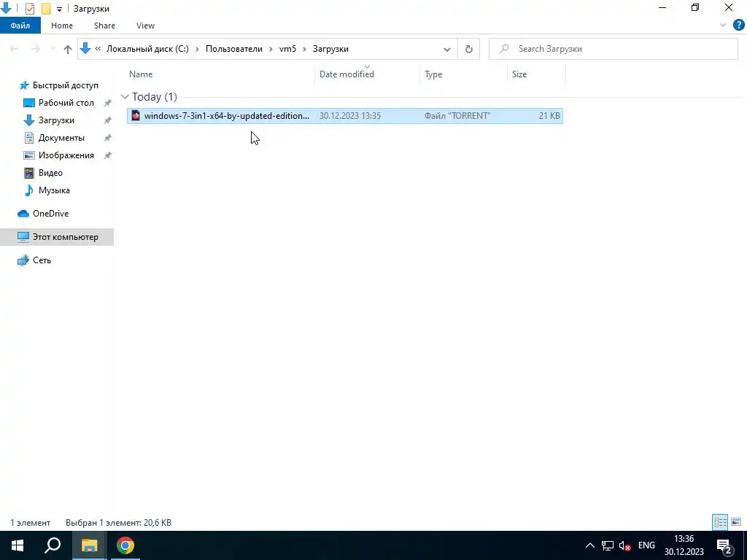This screenshot has width=747, height=560.
Task: Click the torrent file's icon
Action: pyautogui.click(x=136, y=116)
